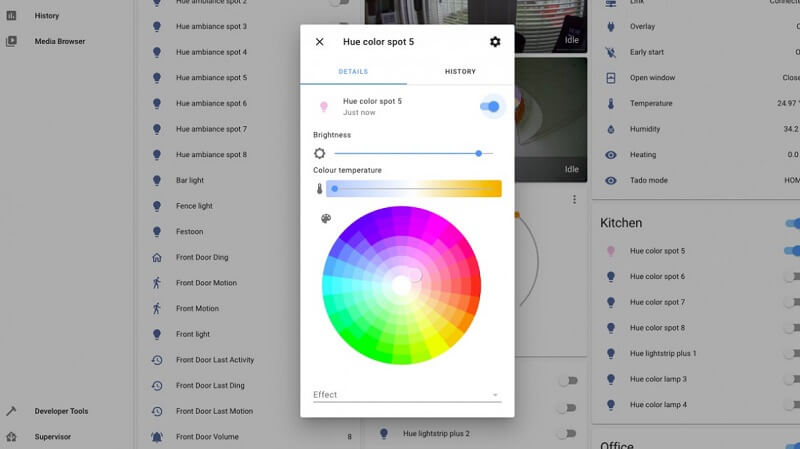
Task: Open the Effect dropdown
Action: pyautogui.click(x=407, y=394)
